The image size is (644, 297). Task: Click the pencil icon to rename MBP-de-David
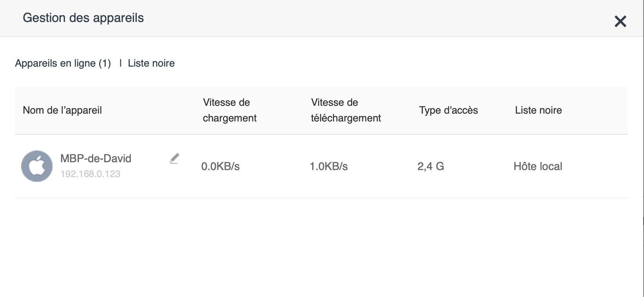click(x=174, y=158)
